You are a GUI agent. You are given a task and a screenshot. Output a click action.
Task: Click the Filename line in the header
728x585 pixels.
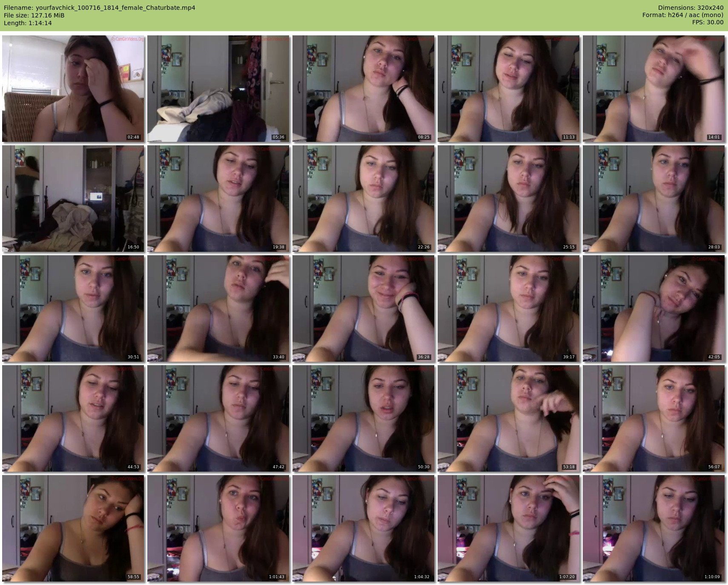pos(100,8)
